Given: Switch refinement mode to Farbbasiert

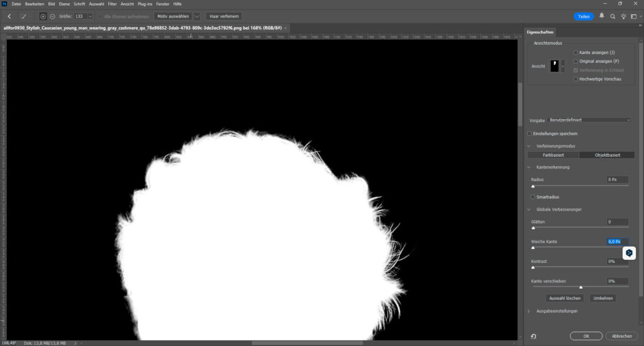Looking at the screenshot, I should click(553, 155).
